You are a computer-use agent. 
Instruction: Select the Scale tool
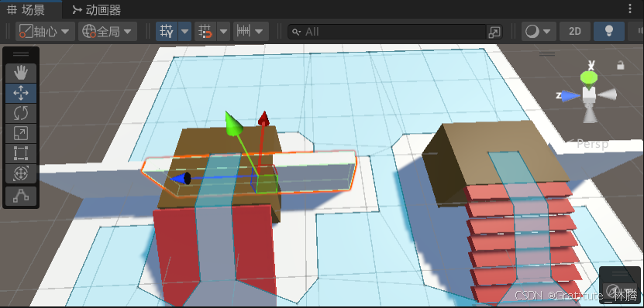[21, 133]
